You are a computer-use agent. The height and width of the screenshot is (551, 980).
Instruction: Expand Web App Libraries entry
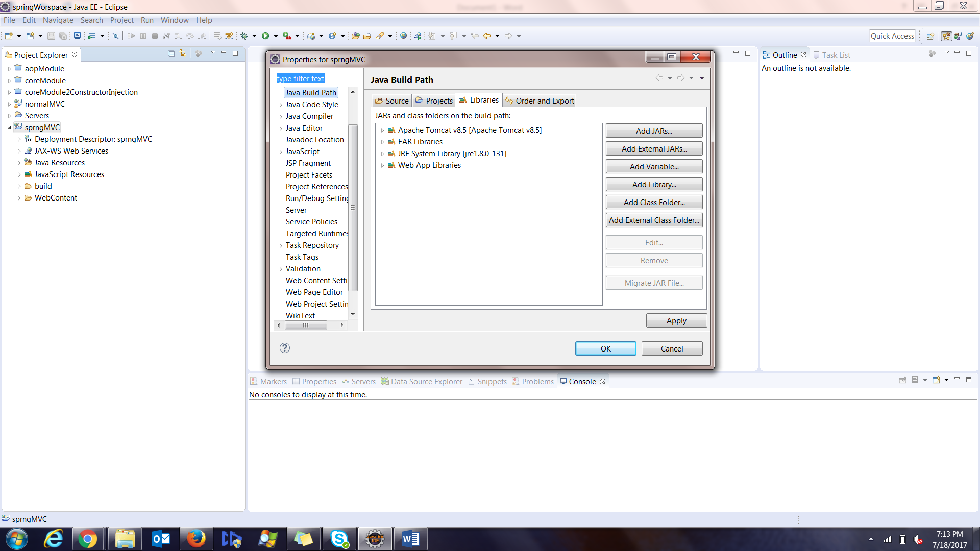pyautogui.click(x=382, y=165)
